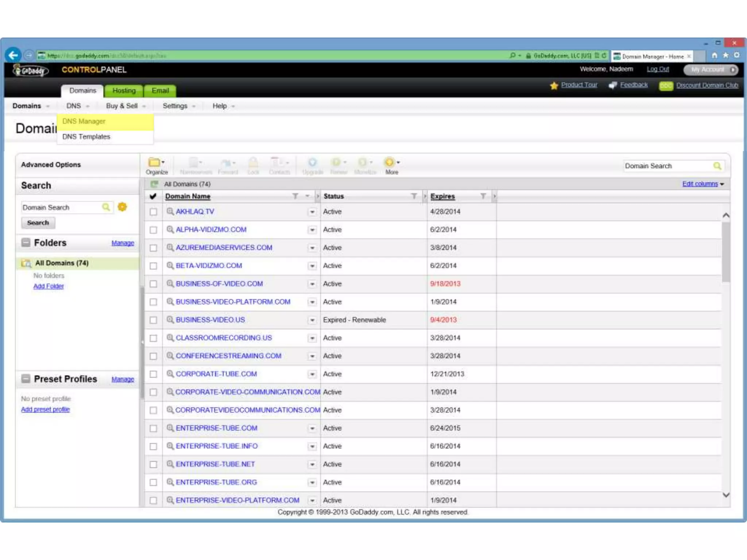Click the Add Folder link
This screenshot has width=747, height=560.
coord(49,286)
